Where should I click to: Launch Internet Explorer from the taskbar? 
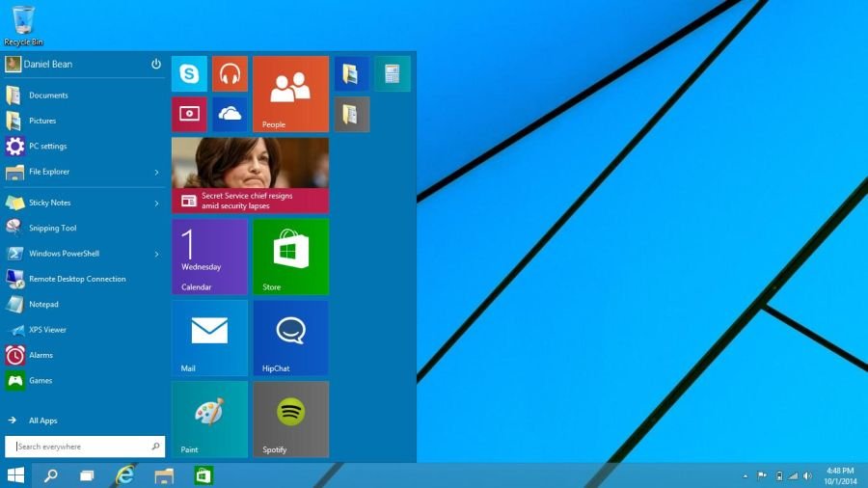125,475
